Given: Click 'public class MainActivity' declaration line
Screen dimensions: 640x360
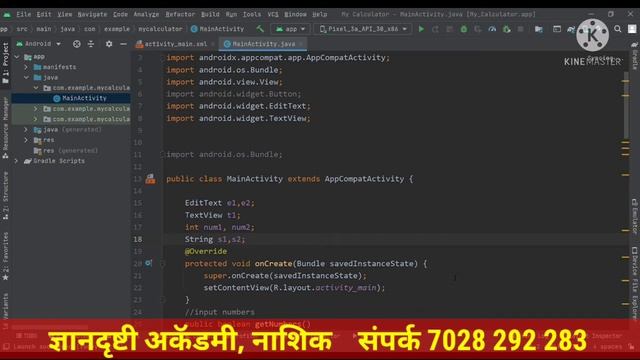Looking at the screenshot, I should coord(289,179).
